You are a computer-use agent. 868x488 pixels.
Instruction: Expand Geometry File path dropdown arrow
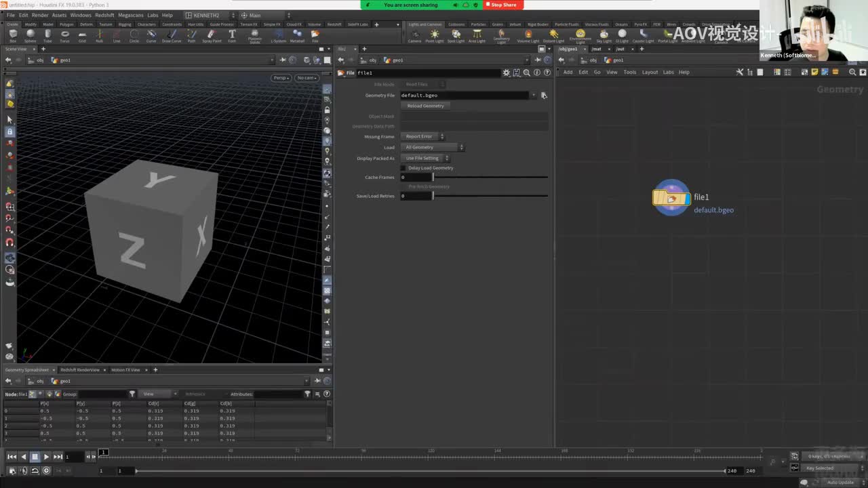pos(534,96)
